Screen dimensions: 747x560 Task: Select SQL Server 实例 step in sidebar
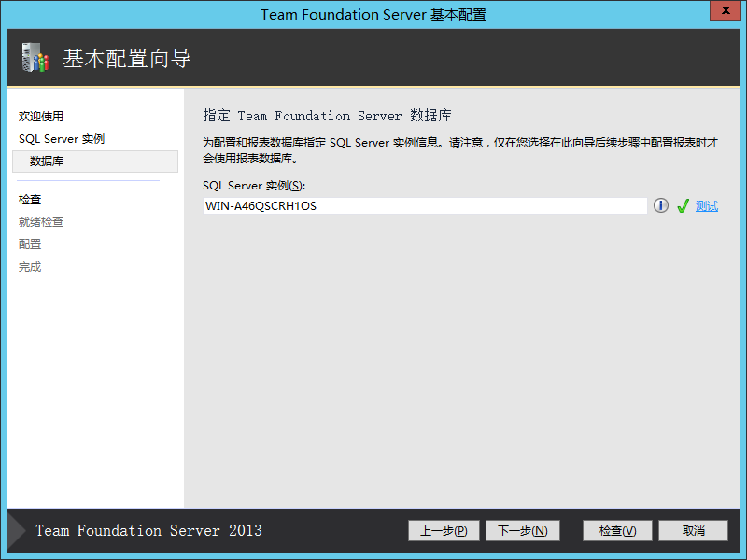click(x=62, y=139)
